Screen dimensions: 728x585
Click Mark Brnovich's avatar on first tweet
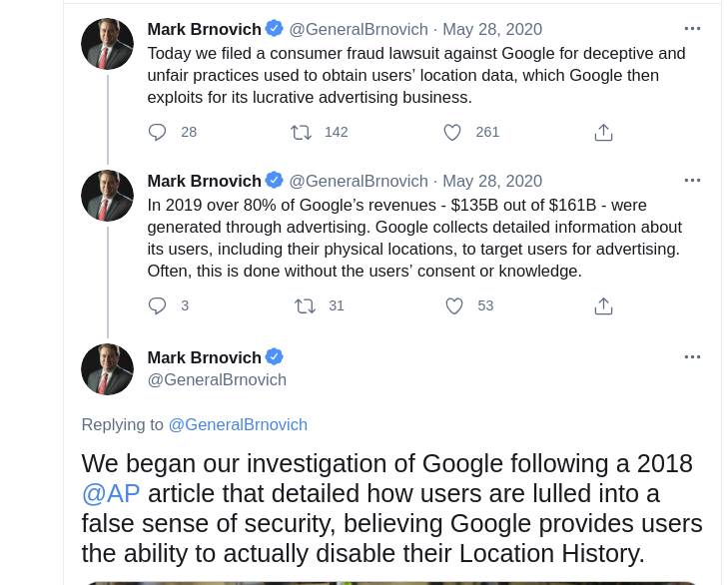[107, 44]
